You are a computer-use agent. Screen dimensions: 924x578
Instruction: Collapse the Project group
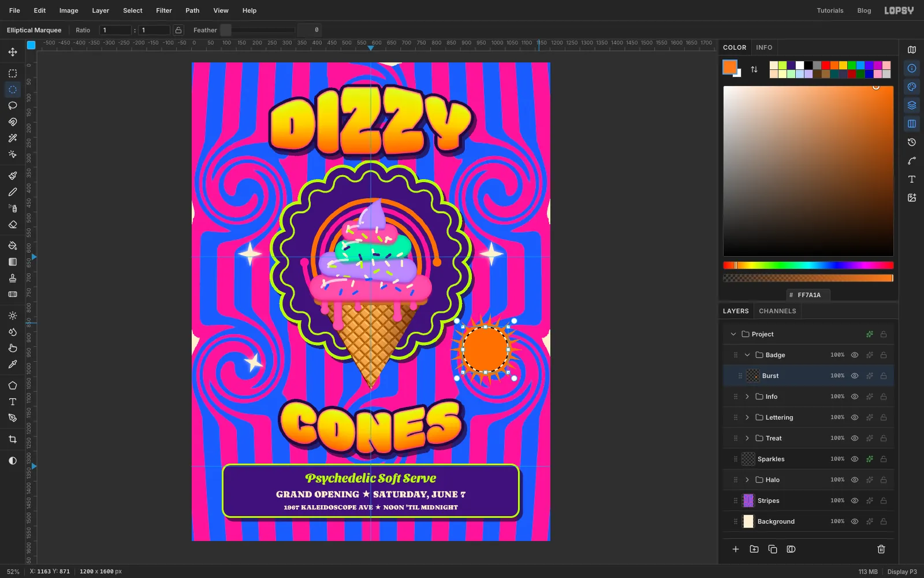click(x=733, y=334)
